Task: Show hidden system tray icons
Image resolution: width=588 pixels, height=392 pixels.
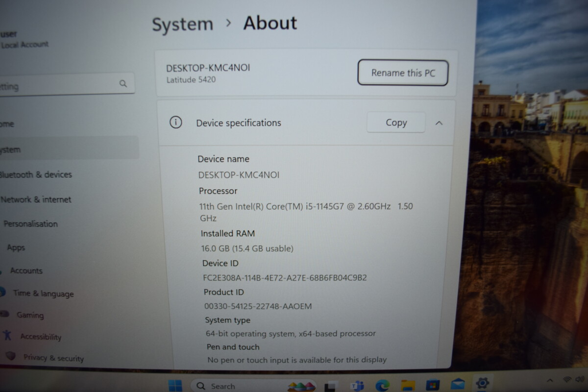Action: (550, 380)
